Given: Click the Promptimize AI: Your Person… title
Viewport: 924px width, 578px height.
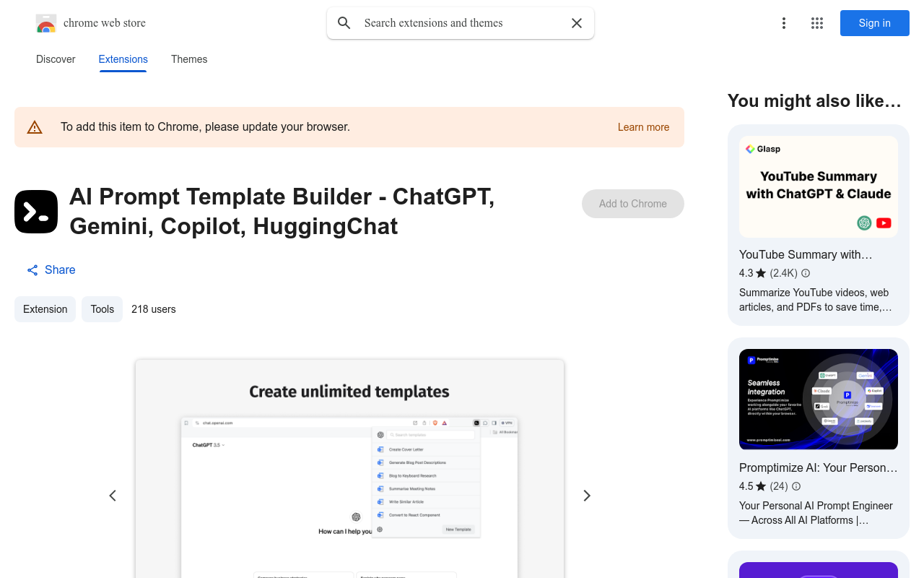Looking at the screenshot, I should tap(819, 467).
